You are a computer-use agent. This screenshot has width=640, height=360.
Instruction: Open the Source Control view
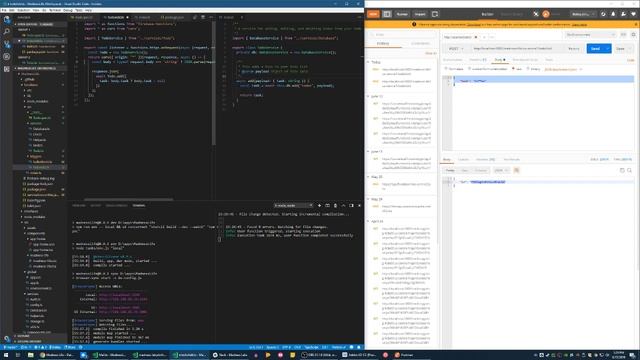[x=7, y=44]
